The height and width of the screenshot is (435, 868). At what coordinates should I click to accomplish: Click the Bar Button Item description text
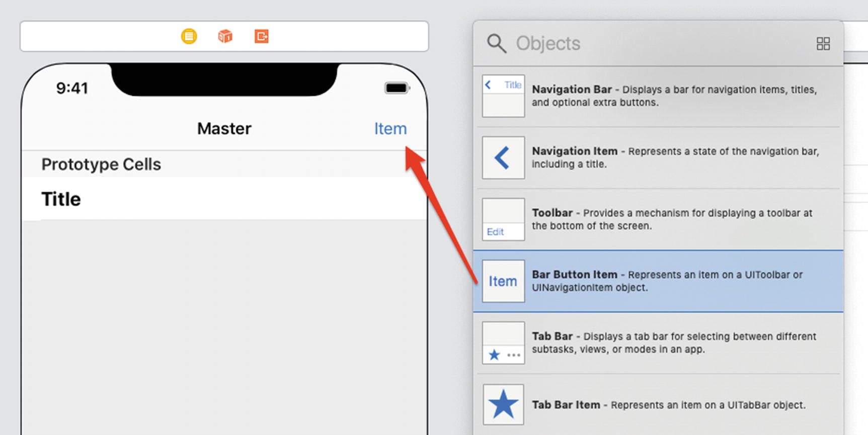pos(667,281)
